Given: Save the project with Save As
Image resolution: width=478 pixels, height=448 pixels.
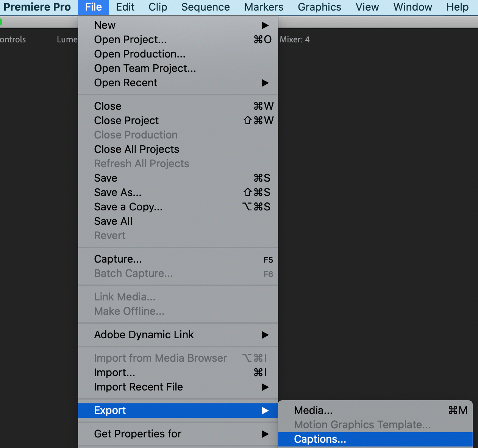Looking at the screenshot, I should tap(117, 192).
